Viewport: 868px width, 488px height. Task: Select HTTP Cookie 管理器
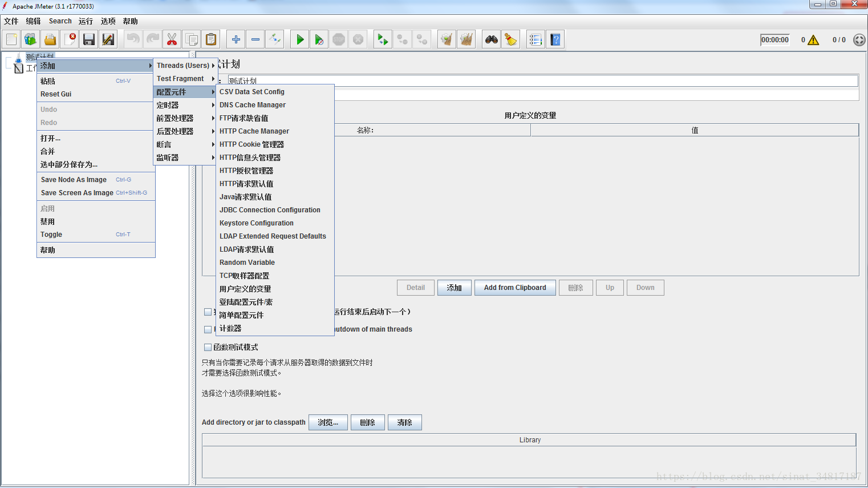[x=275, y=144]
